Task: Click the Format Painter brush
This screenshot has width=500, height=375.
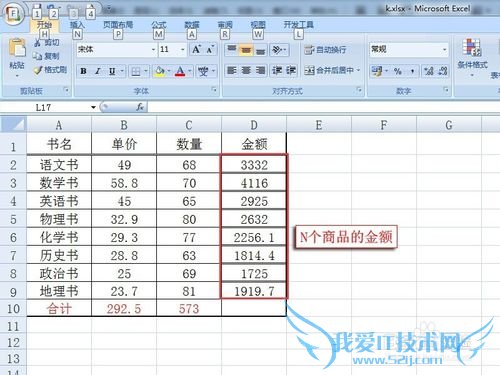Action: [38, 70]
